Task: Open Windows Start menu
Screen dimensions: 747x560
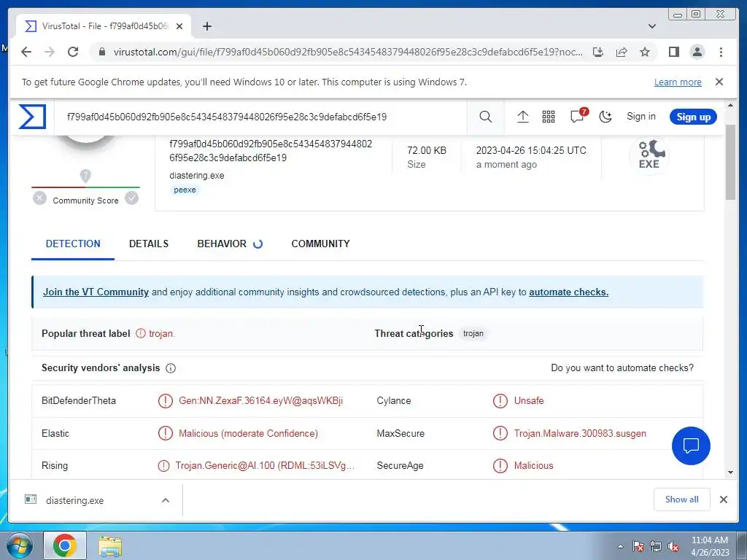Action: coord(19,545)
